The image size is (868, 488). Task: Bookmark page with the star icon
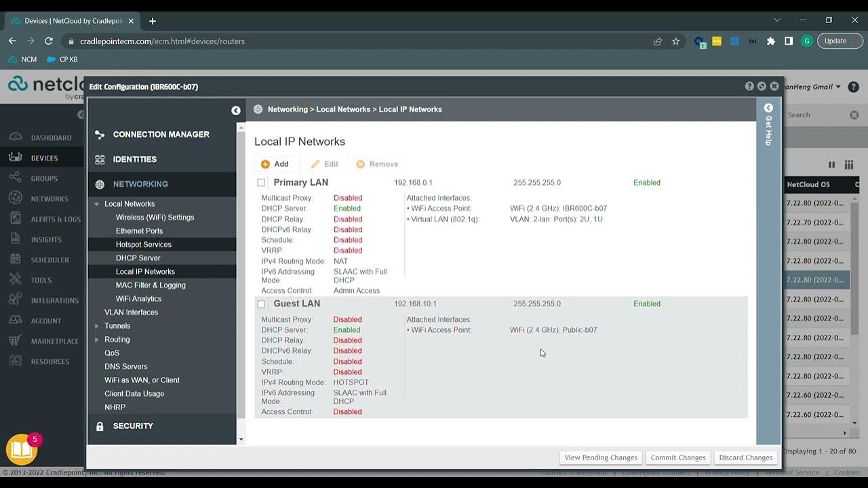point(675,41)
